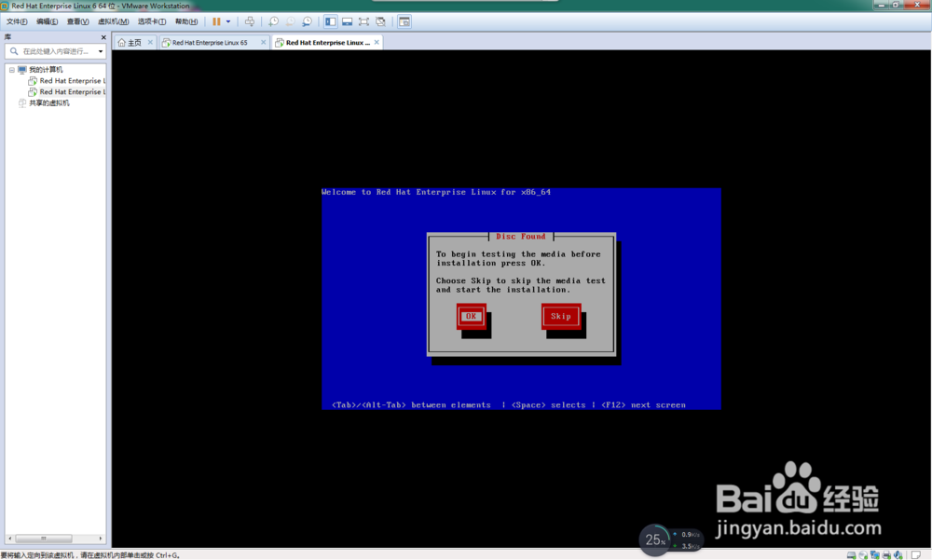Click the Unity mode toolbar icon
932x560 pixels.
click(380, 21)
